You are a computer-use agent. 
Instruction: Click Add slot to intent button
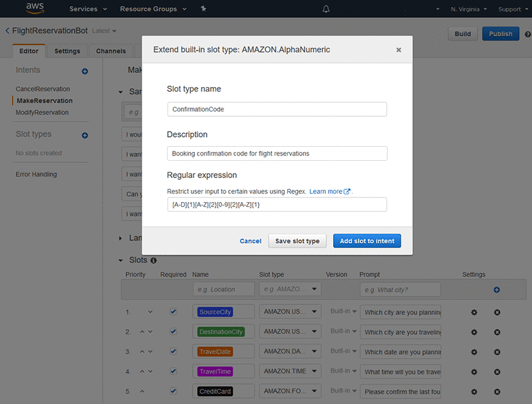click(367, 241)
